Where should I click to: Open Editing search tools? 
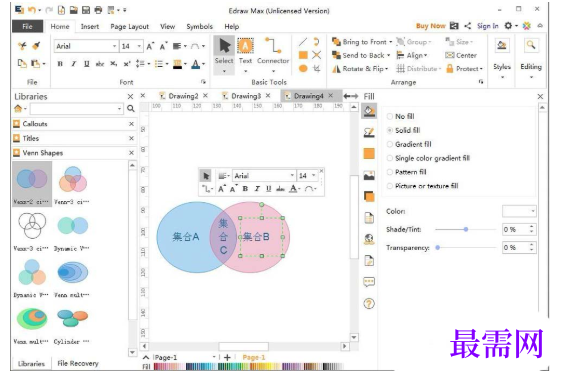point(531,59)
